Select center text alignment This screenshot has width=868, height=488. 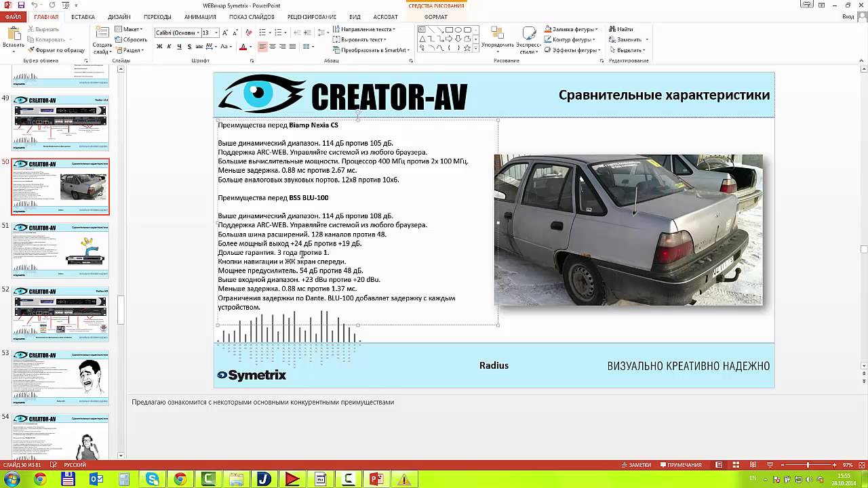[x=273, y=47]
